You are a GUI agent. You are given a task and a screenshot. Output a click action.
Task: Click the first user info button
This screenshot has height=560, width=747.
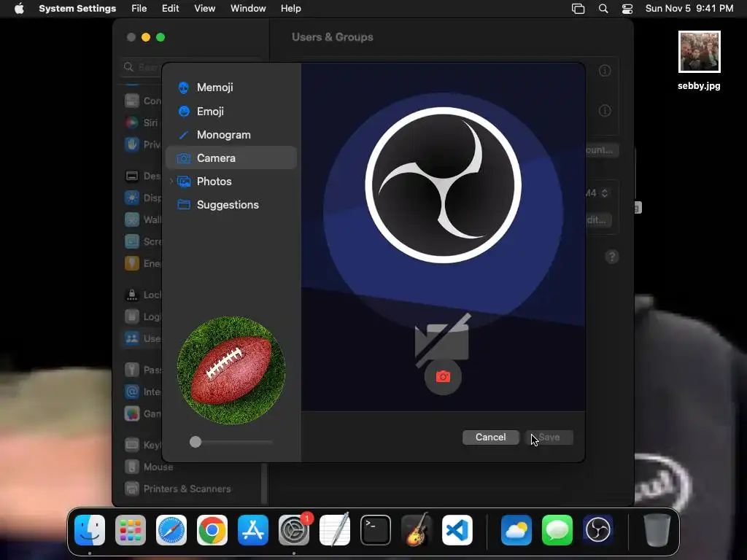pyautogui.click(x=605, y=71)
